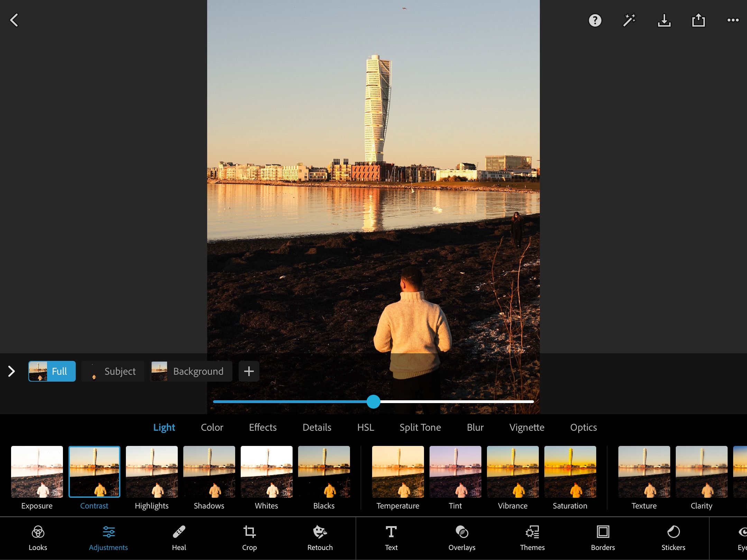Select the Subject mask option
This screenshot has width=747, height=560.
coord(113,371)
